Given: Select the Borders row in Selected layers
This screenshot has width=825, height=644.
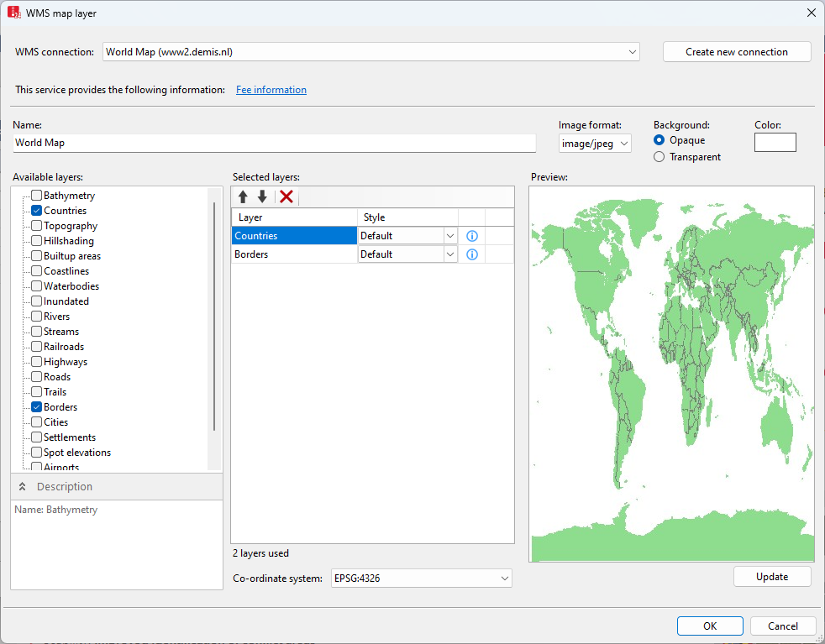Looking at the screenshot, I should [x=293, y=254].
